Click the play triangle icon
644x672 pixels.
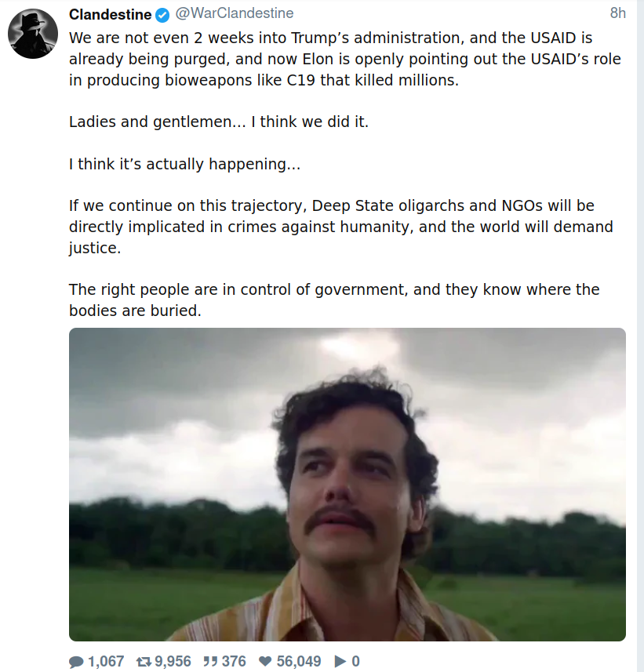(x=340, y=662)
